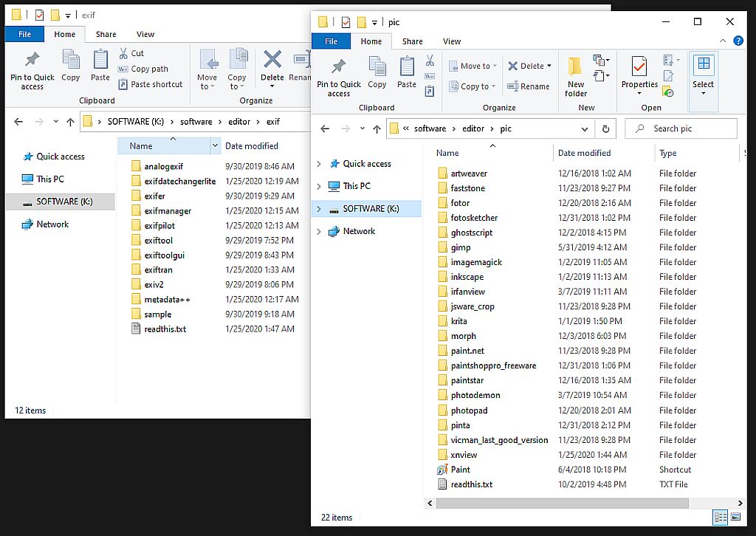
Task: Sort by Type column in pic window
Action: point(667,153)
